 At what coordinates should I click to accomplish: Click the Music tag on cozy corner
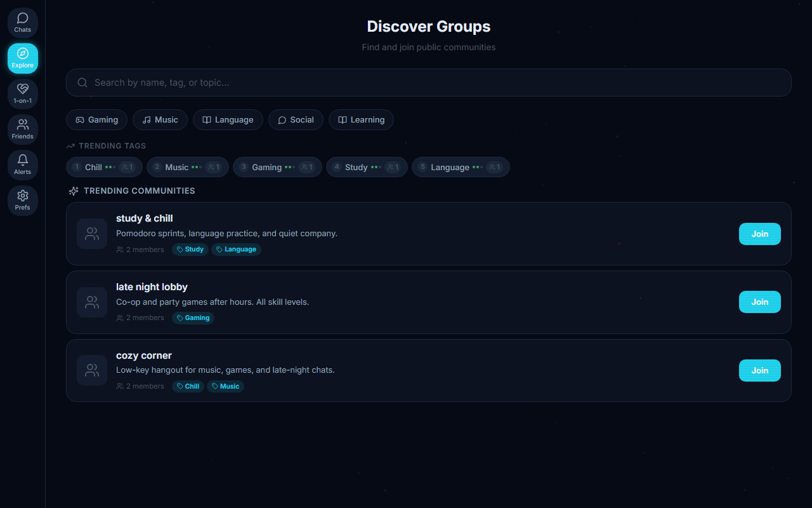[225, 386]
